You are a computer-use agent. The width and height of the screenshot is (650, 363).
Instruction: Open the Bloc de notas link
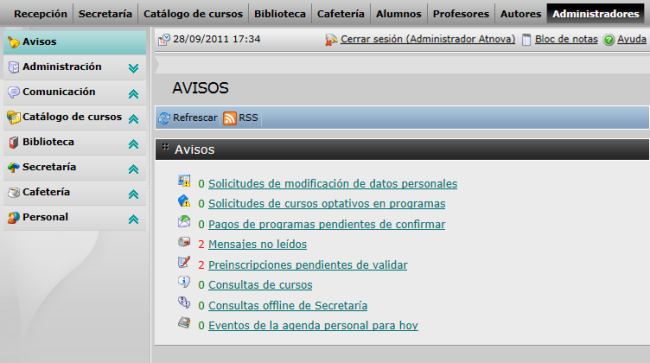coord(566,39)
